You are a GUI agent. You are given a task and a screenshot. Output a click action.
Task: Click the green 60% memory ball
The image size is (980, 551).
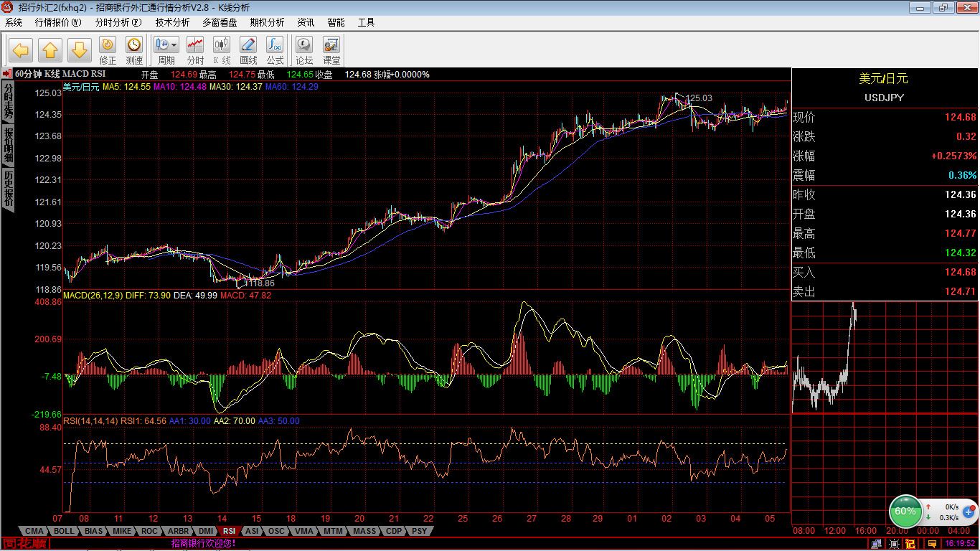pos(905,512)
